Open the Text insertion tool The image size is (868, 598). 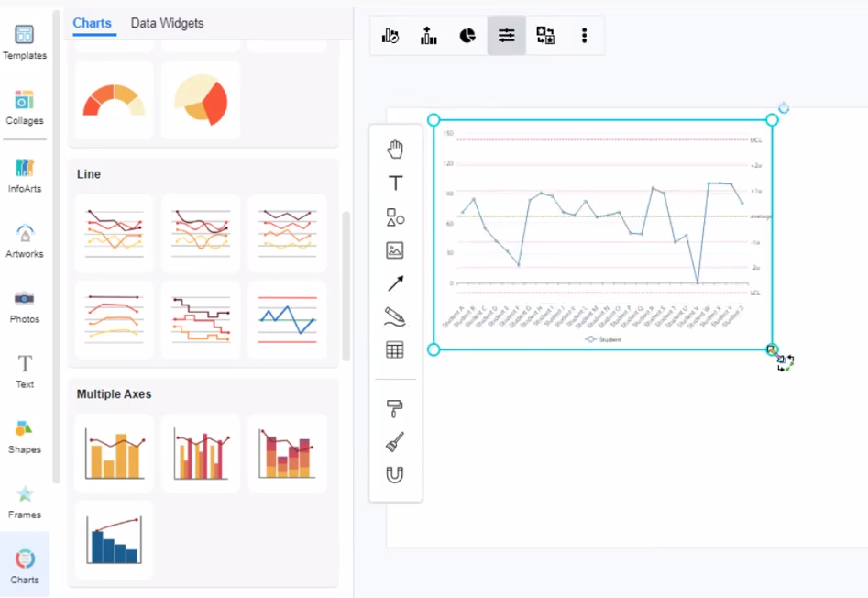point(395,183)
